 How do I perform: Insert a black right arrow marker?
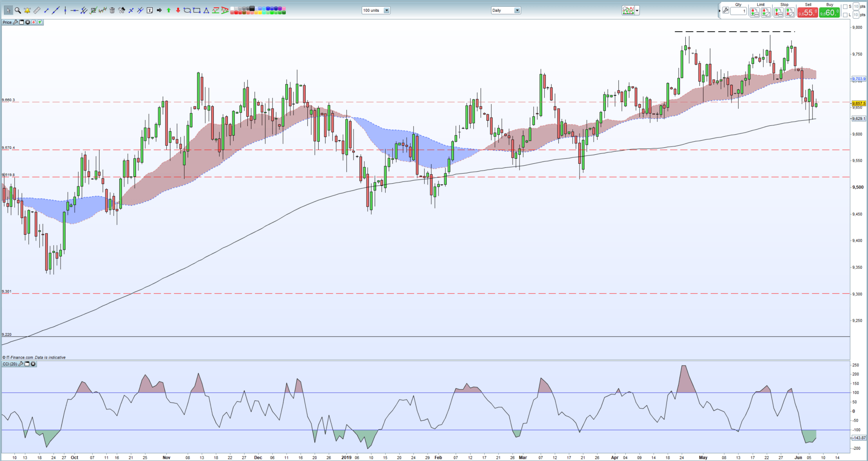(x=159, y=10)
